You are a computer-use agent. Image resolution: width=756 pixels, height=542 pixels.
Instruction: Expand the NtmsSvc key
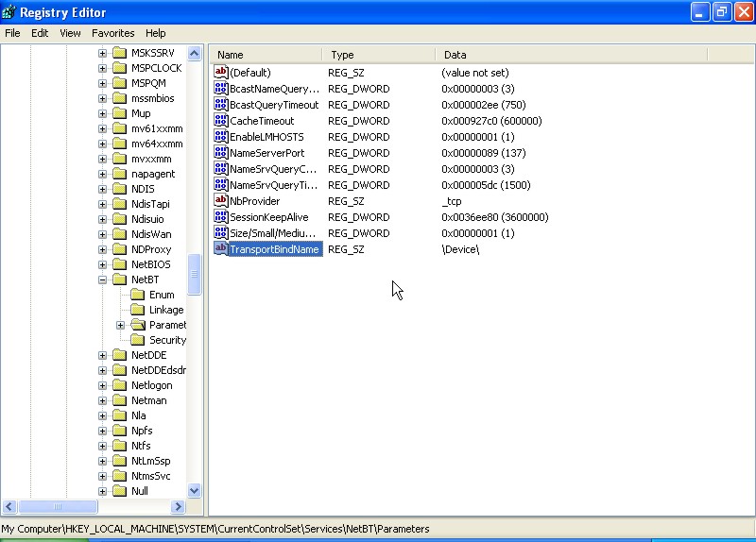point(102,476)
